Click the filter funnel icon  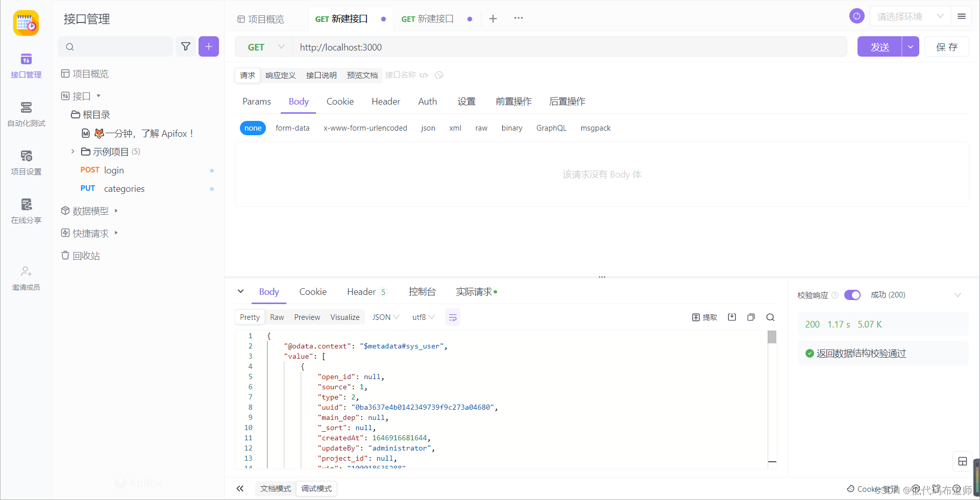(186, 46)
